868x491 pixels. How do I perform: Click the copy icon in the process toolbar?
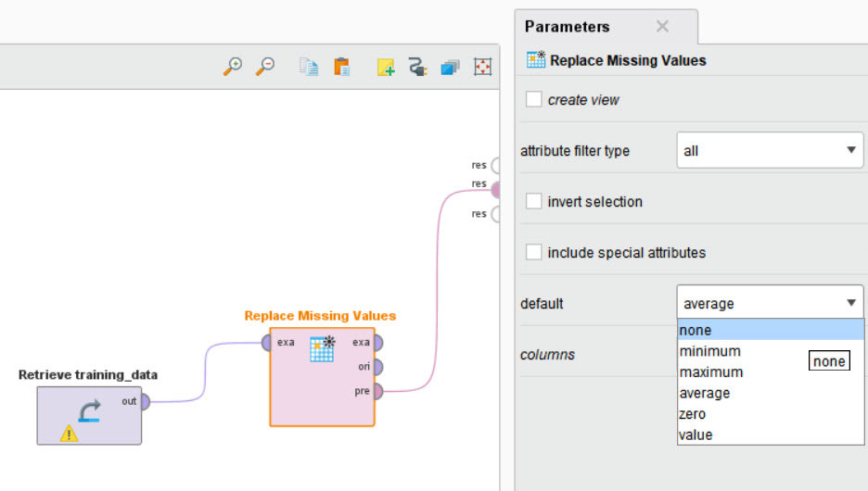pyautogui.click(x=309, y=67)
